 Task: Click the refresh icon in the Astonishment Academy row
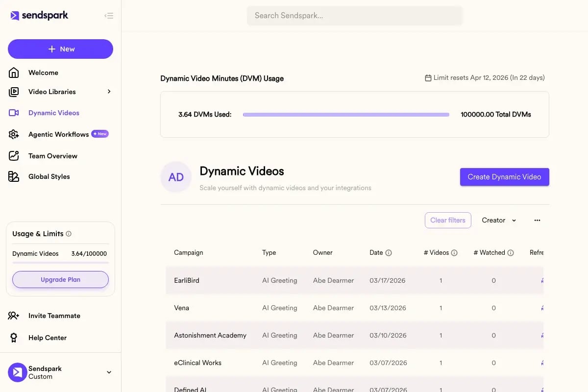pos(542,335)
